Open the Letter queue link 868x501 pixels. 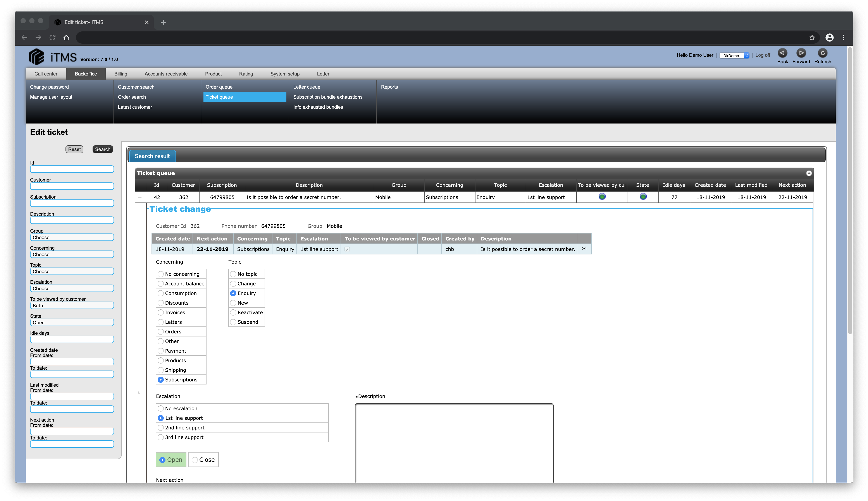307,87
